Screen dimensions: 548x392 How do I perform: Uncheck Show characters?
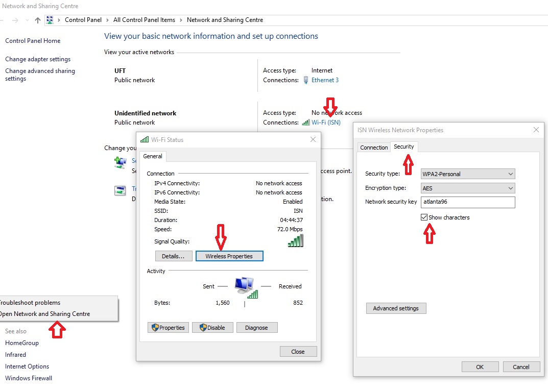click(x=424, y=217)
